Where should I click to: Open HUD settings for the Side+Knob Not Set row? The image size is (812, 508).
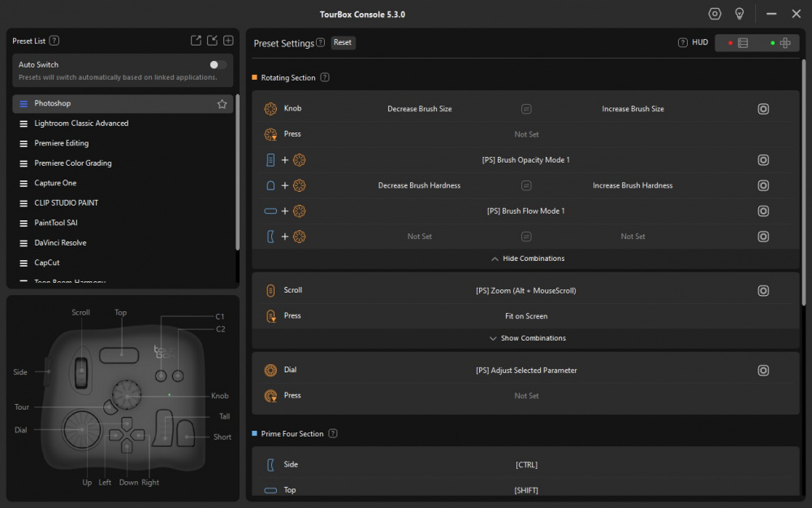click(763, 237)
